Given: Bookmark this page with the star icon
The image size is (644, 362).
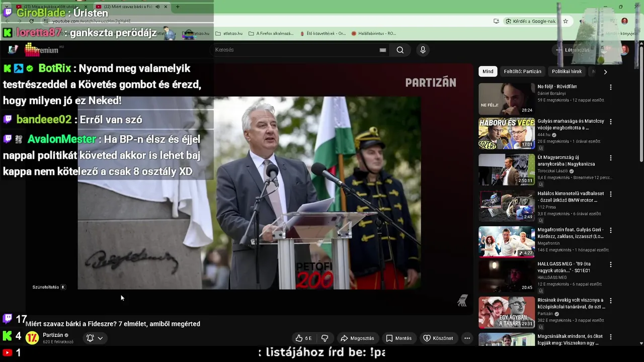Looking at the screenshot, I should (x=566, y=21).
